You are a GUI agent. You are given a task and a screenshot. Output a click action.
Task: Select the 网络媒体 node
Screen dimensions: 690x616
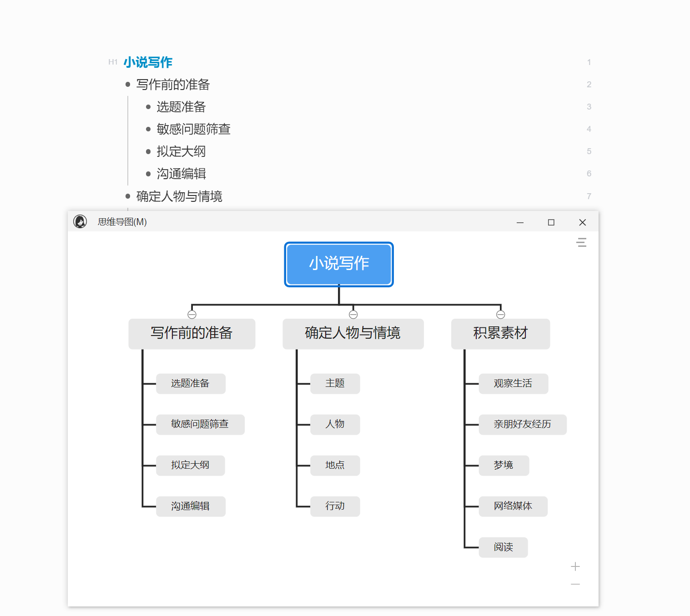513,506
